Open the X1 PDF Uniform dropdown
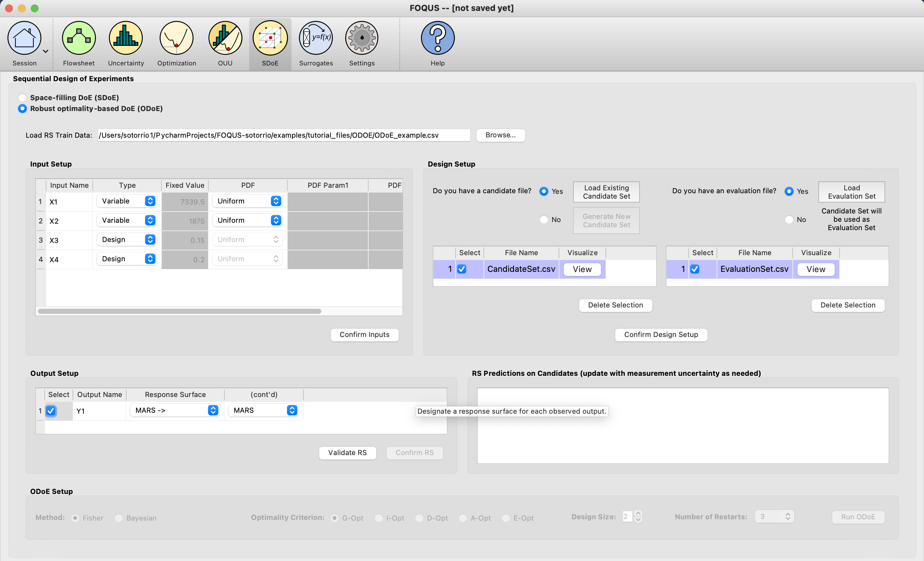Viewport: 924px width, 561px height. pyautogui.click(x=248, y=201)
